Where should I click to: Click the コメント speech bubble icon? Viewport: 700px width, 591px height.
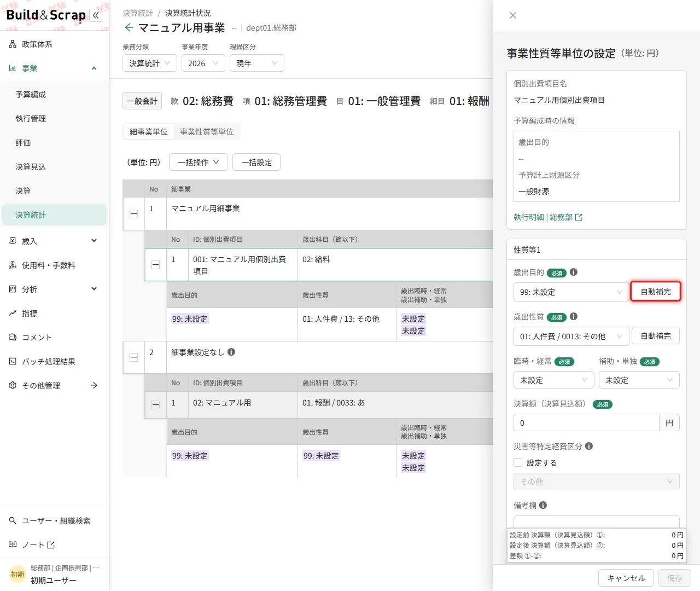point(13,337)
